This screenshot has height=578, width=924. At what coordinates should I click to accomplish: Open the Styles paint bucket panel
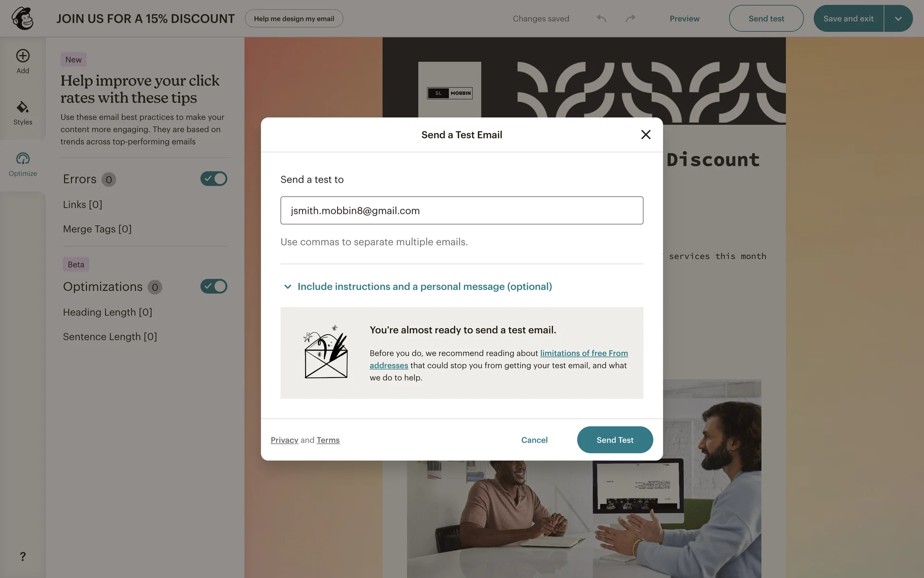pos(23,107)
